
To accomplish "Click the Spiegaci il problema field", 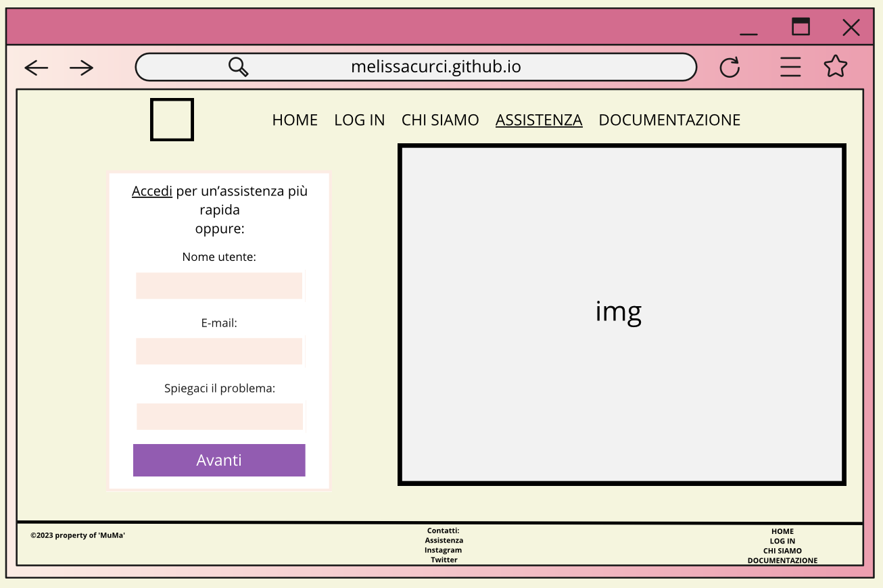I will point(220,416).
